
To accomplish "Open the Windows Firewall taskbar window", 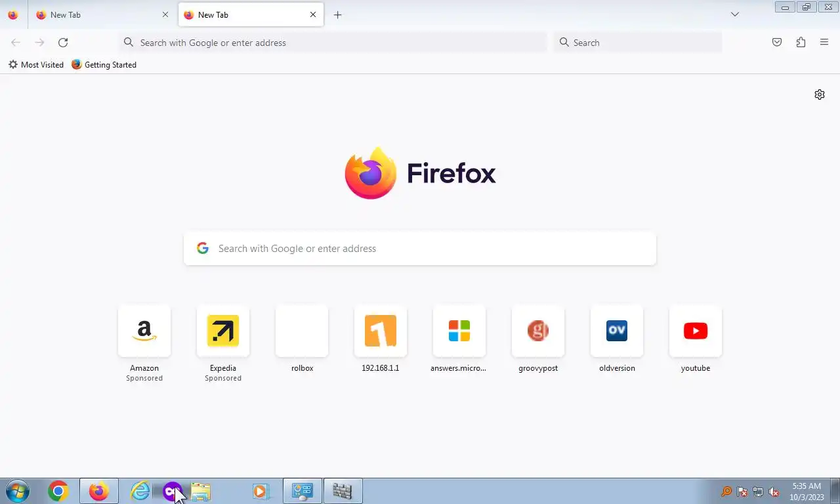I will [x=343, y=491].
